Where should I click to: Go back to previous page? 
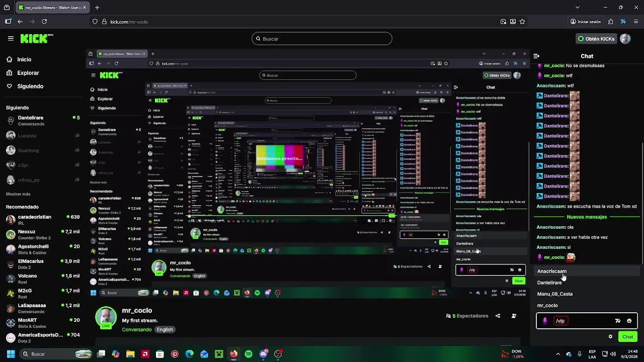[20, 22]
